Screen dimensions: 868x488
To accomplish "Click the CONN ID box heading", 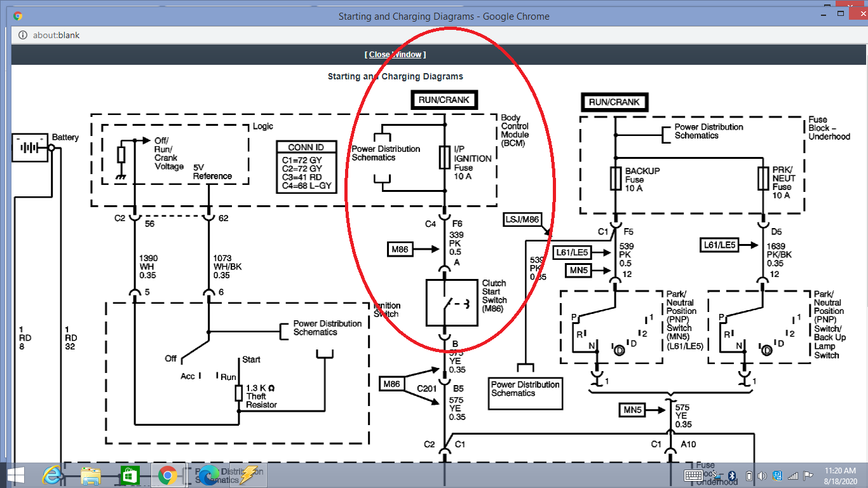I will point(306,147).
